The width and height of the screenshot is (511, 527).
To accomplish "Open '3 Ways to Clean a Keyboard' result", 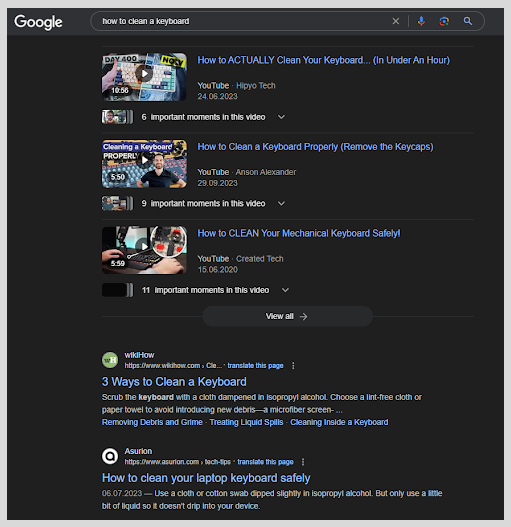I will pos(174,382).
